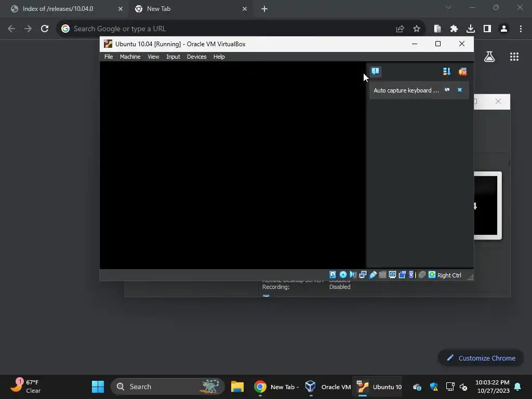This screenshot has width=532, height=399.
Task: Click the notification sort order icon
Action: pos(446,71)
